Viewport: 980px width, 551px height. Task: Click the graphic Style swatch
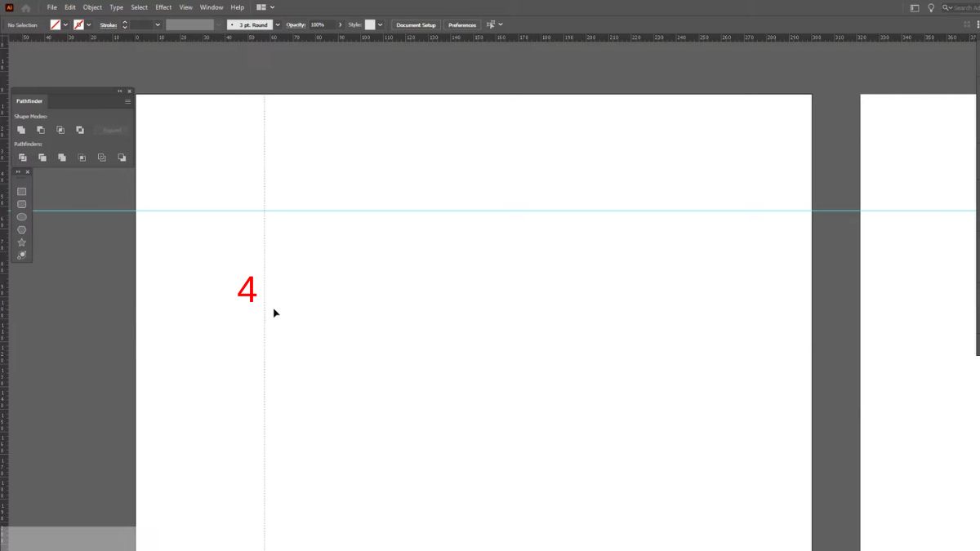370,24
